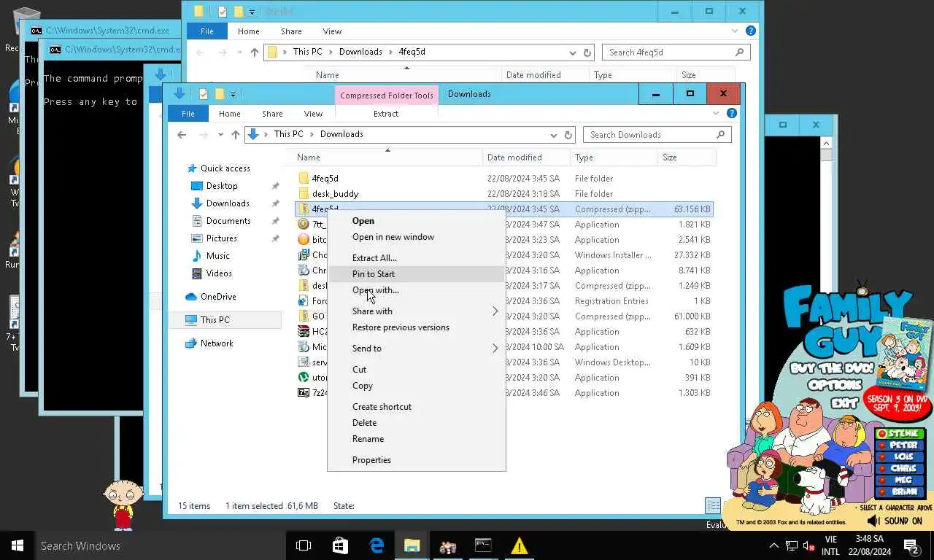Open Pictures in navigation pane
This screenshot has height=560, width=934.
tap(221, 238)
